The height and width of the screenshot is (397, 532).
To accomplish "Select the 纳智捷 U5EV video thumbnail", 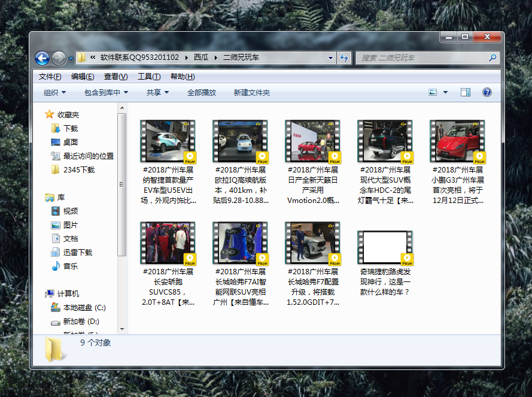I will 168,141.
